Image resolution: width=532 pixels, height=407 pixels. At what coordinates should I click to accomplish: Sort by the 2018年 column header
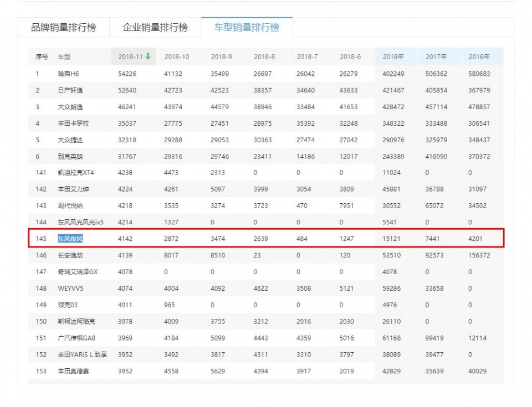point(393,56)
